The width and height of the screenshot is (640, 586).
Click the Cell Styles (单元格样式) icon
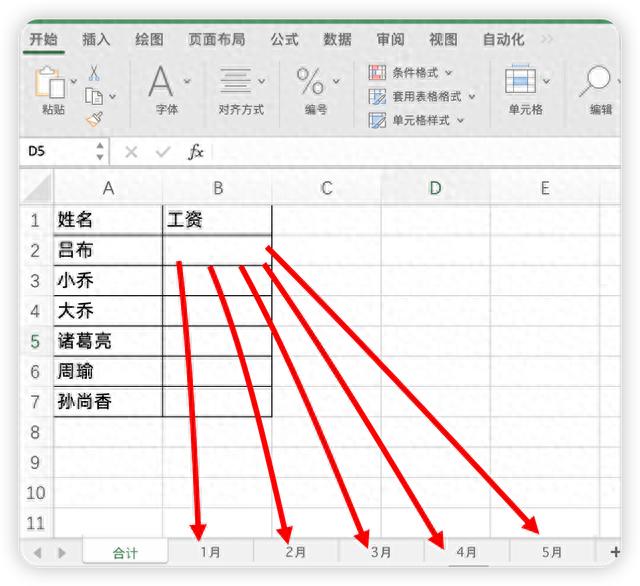[377, 120]
